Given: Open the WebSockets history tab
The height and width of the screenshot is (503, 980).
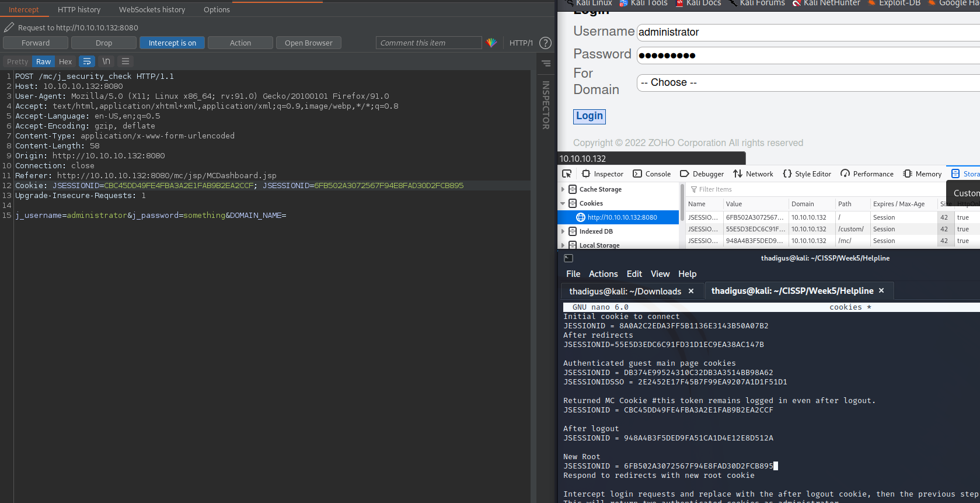Looking at the screenshot, I should click(x=152, y=9).
